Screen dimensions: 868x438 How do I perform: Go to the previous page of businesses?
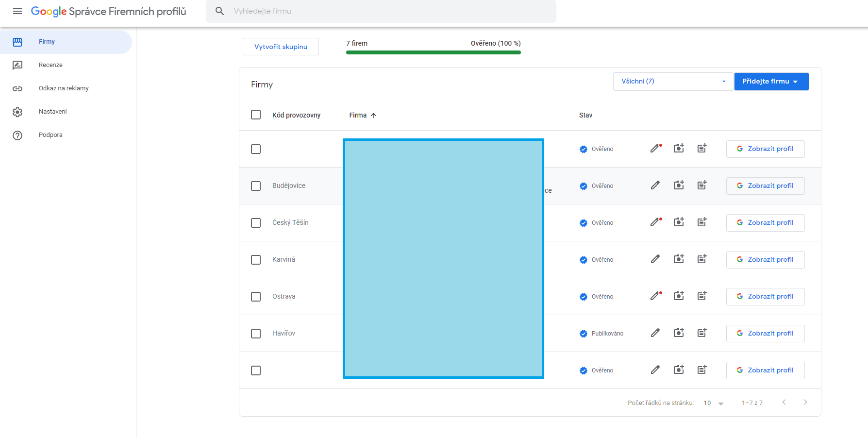[784, 402]
